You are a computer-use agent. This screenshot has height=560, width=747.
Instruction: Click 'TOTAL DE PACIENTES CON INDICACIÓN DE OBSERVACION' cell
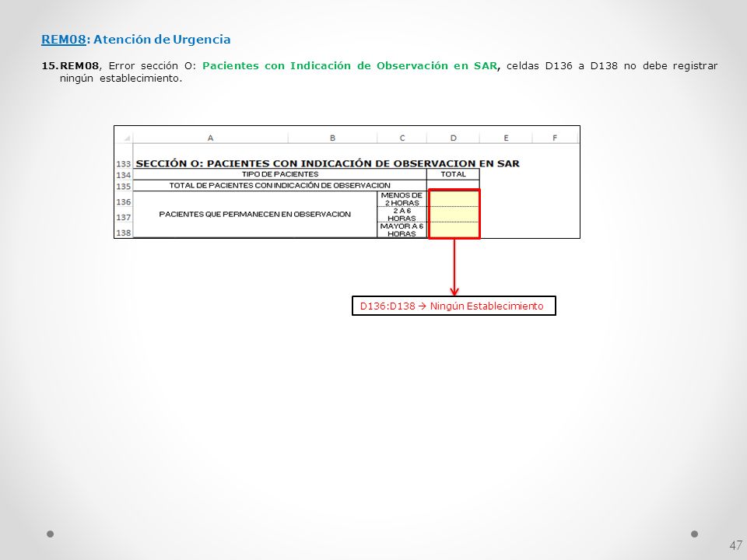pyautogui.click(x=280, y=185)
